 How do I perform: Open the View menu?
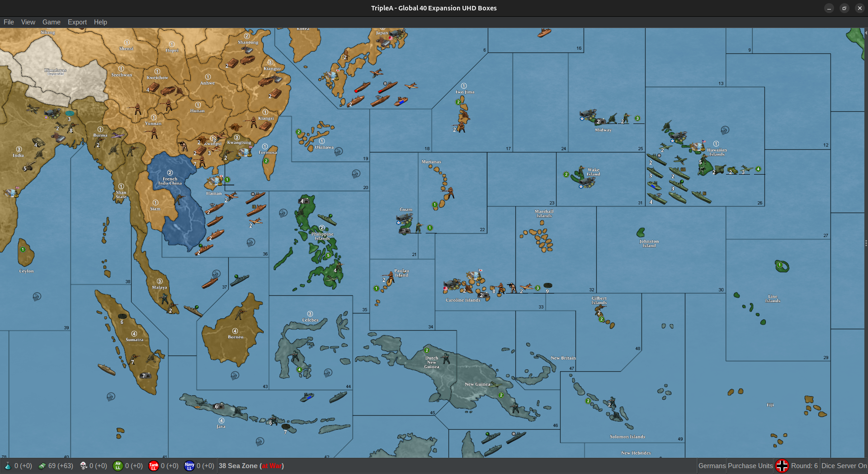pyautogui.click(x=28, y=22)
